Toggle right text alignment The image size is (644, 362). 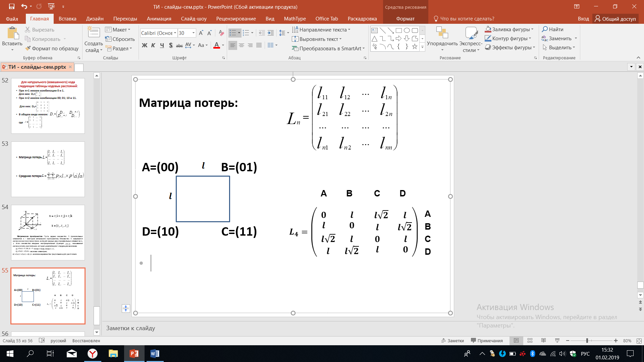(250, 45)
